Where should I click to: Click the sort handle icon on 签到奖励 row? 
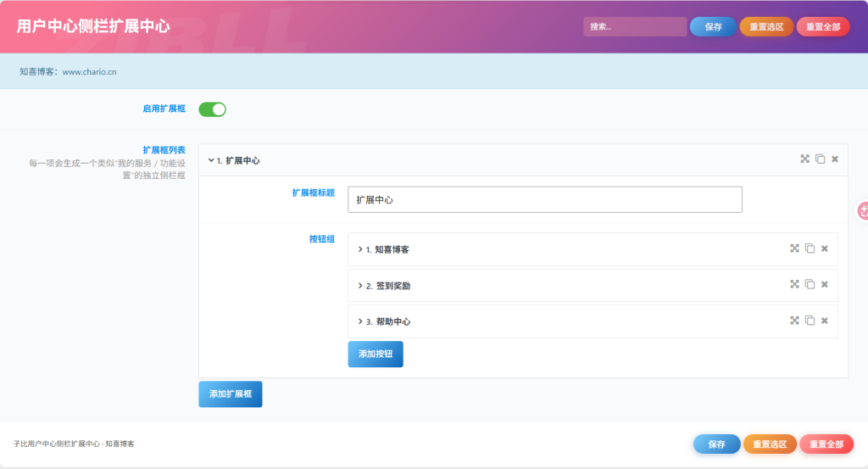[x=794, y=284]
